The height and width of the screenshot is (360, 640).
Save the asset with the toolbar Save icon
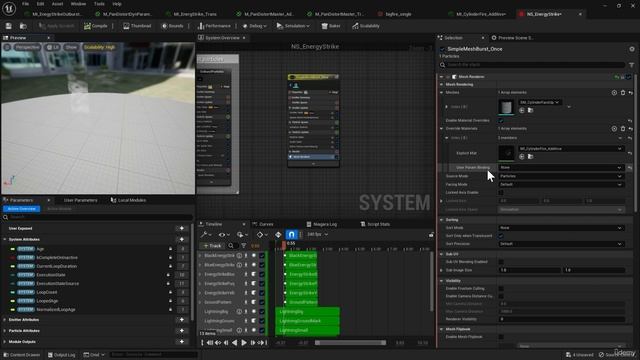[x=9, y=26]
